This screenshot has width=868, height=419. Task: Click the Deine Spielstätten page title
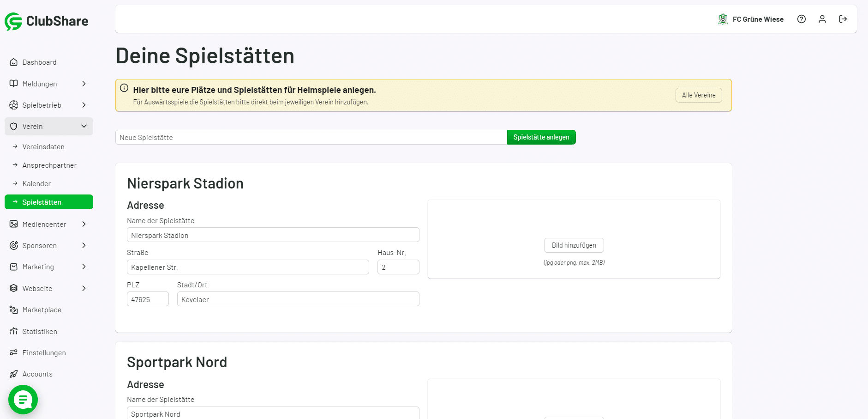coord(205,56)
